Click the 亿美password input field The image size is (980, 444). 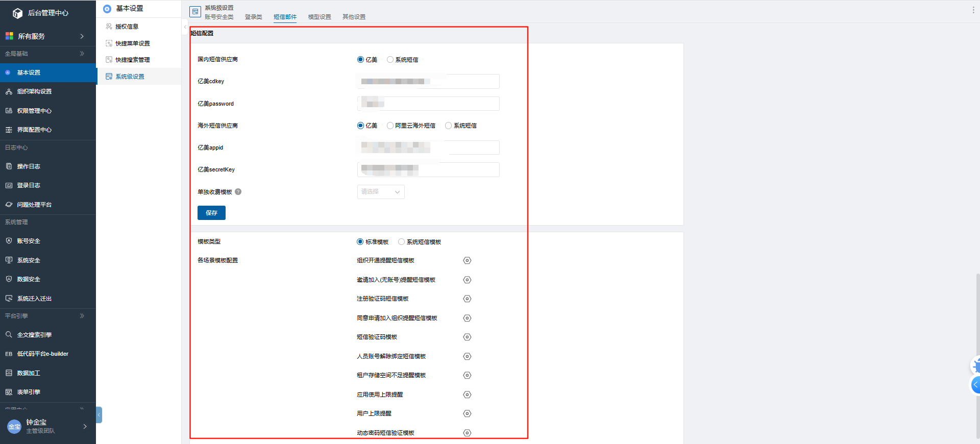pyautogui.click(x=428, y=104)
